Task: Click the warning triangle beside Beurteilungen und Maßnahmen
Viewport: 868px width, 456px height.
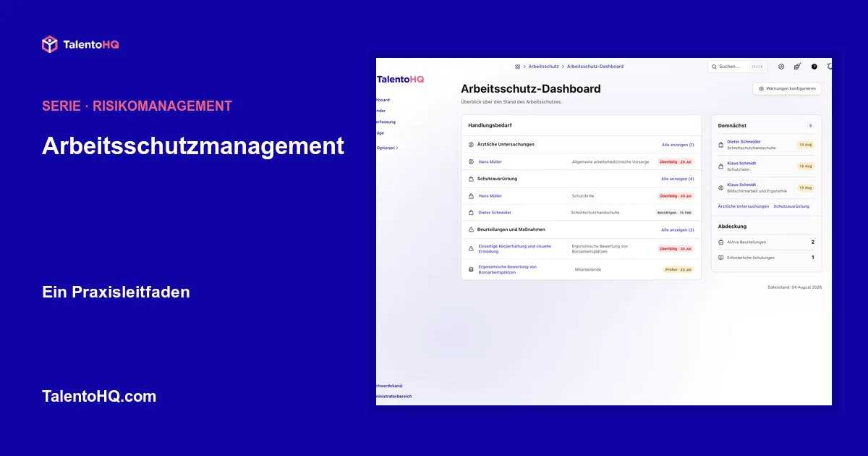Action: point(471,229)
